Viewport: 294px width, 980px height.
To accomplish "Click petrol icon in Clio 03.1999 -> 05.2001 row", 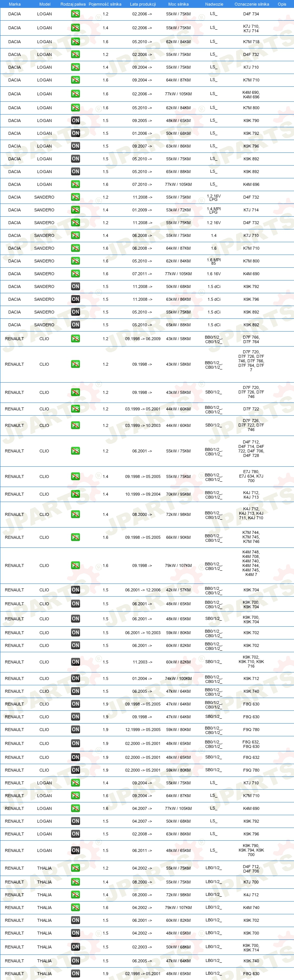I will coord(76,409).
